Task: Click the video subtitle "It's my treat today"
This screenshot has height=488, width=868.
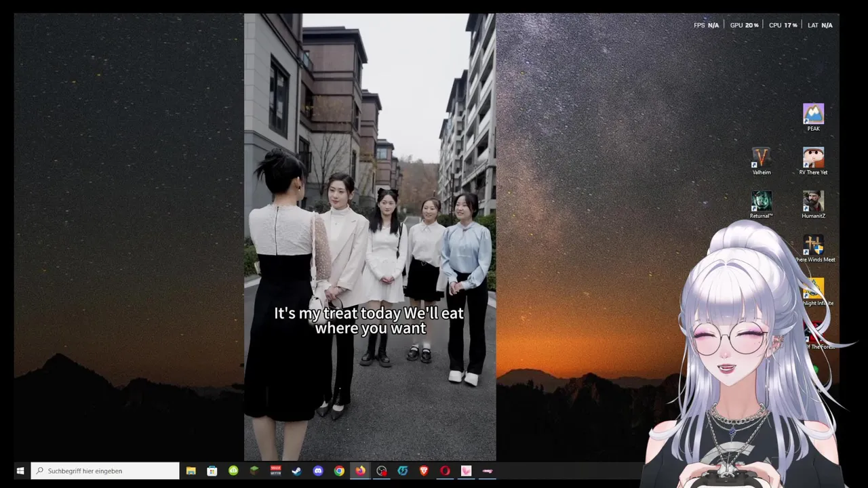Action: (x=337, y=313)
